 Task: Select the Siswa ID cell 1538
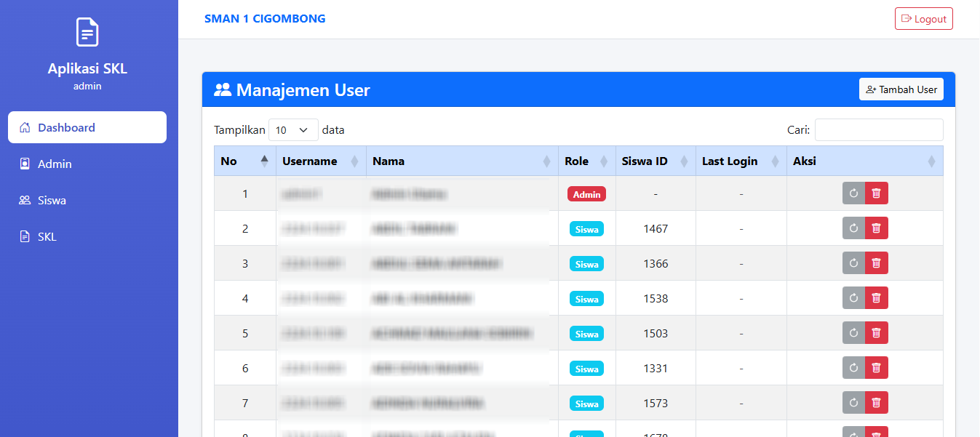click(x=656, y=298)
